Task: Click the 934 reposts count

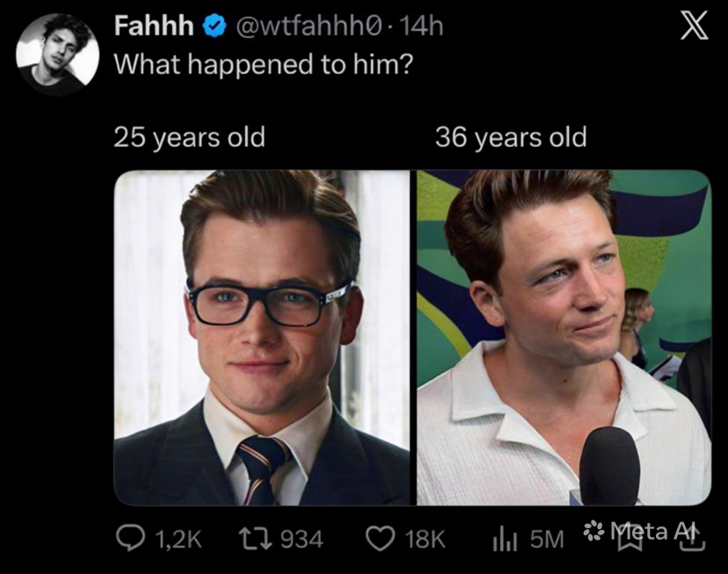Action: coord(302,540)
